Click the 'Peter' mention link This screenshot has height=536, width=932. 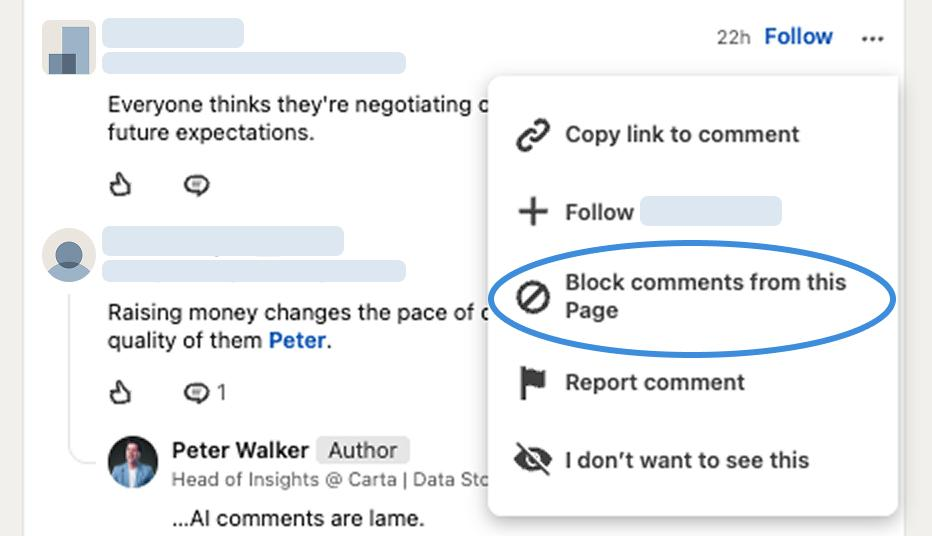coord(297,340)
